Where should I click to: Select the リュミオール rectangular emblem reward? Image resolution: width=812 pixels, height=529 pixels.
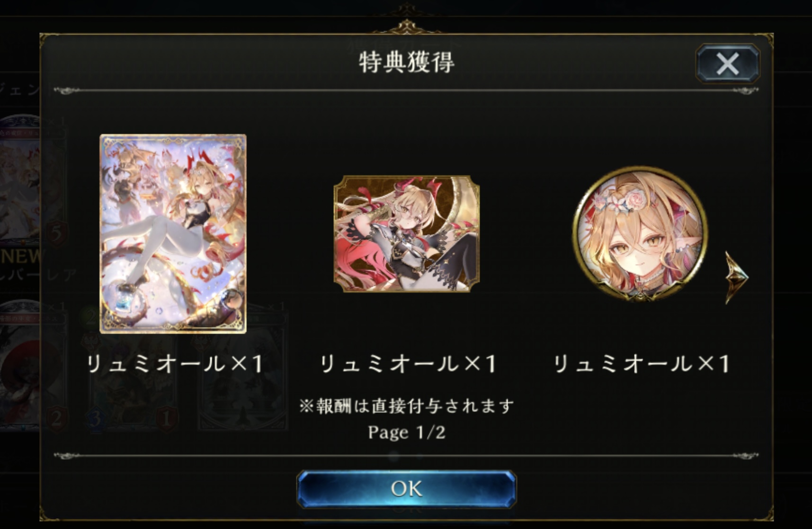click(x=407, y=234)
